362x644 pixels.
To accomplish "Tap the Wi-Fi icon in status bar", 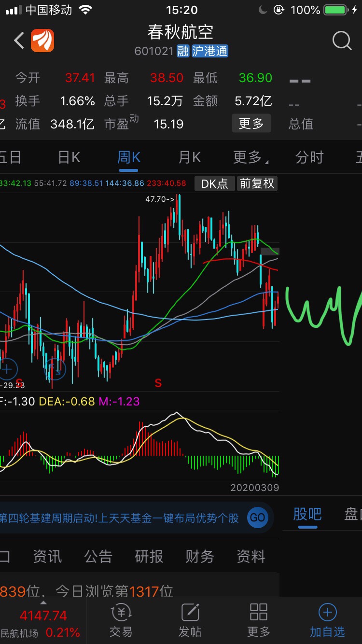I will [85, 10].
